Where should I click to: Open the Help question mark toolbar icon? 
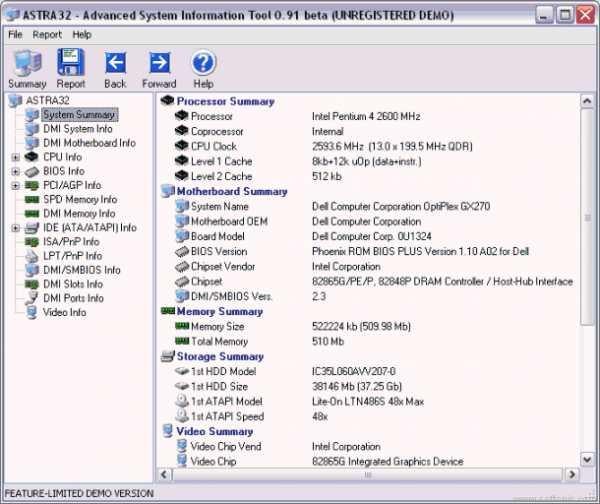tap(204, 63)
